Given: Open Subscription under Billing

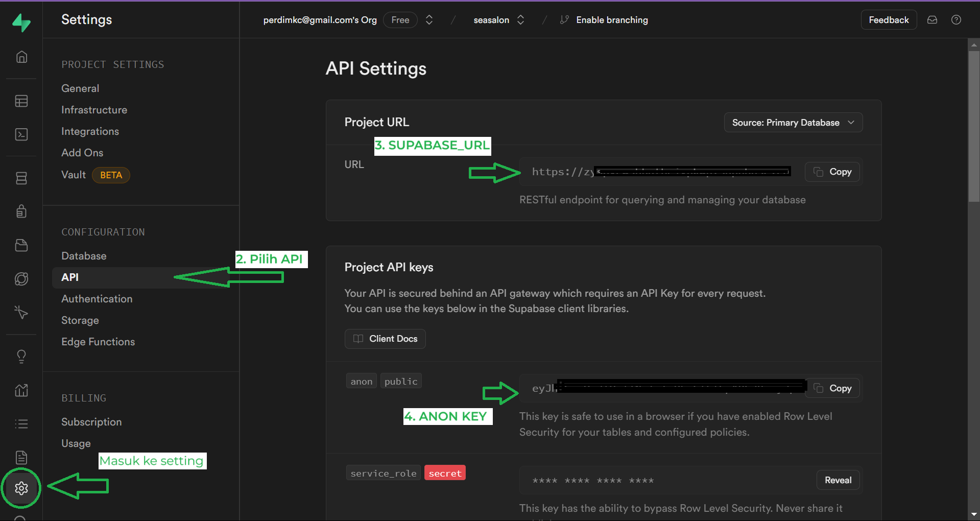Looking at the screenshot, I should 91,422.
